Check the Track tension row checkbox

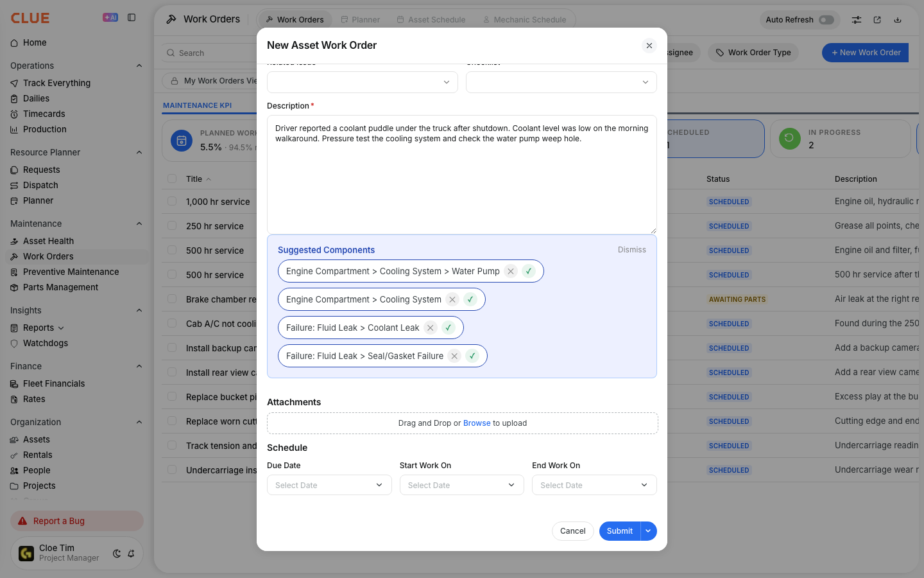(172, 446)
